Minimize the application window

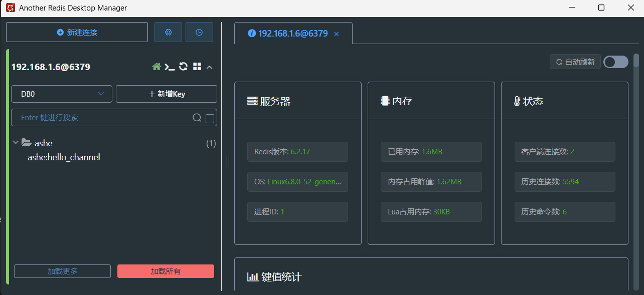tap(572, 8)
